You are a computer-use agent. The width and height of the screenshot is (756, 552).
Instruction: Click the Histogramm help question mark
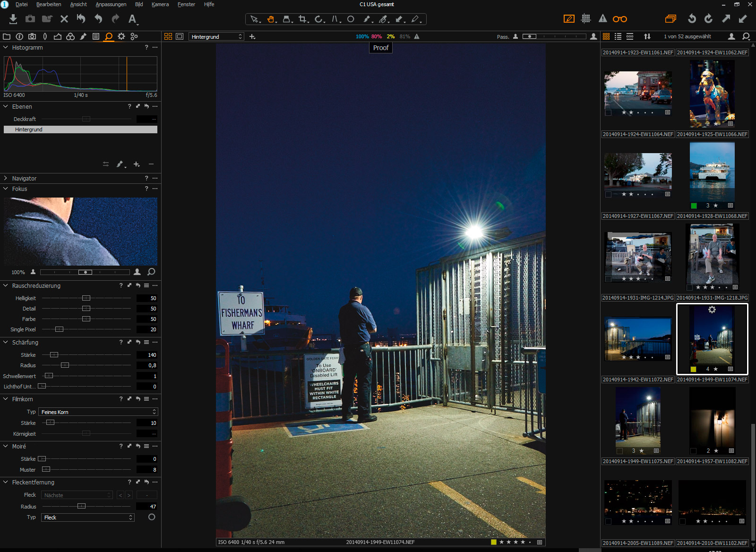point(146,47)
